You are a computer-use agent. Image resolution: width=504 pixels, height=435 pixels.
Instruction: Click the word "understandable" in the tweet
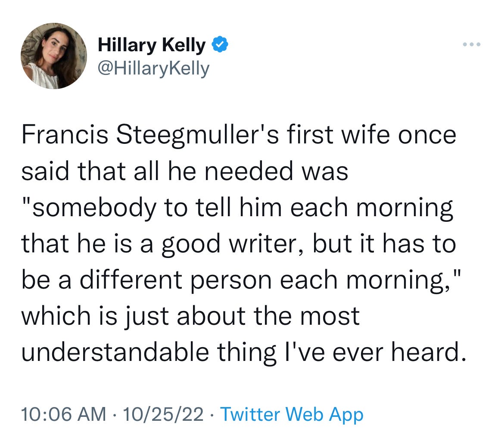pos(115,352)
